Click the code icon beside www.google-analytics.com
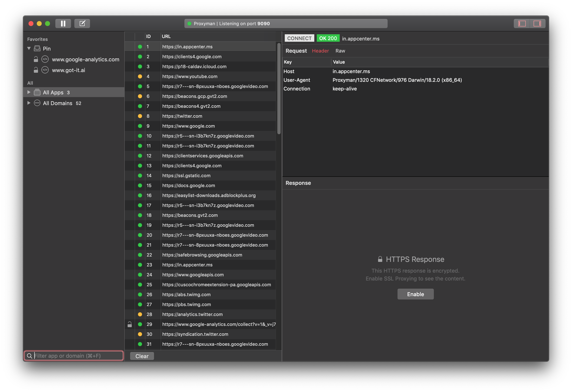572x392 pixels. tap(45, 59)
